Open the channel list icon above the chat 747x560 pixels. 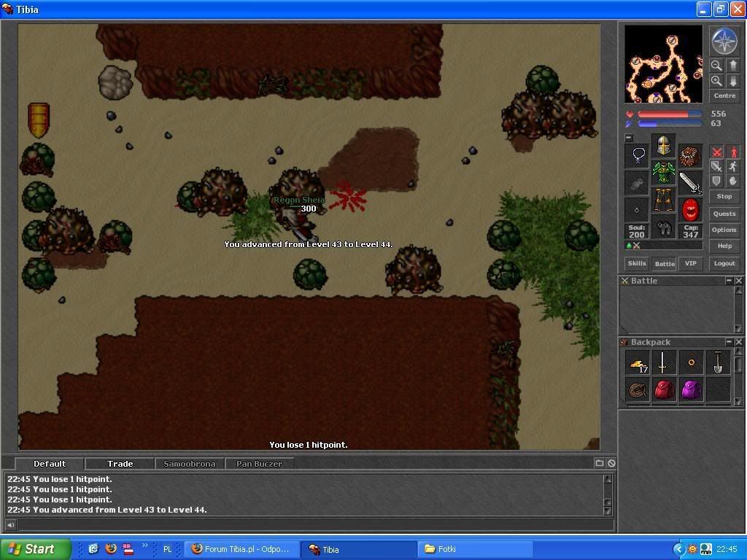pyautogui.click(x=600, y=463)
